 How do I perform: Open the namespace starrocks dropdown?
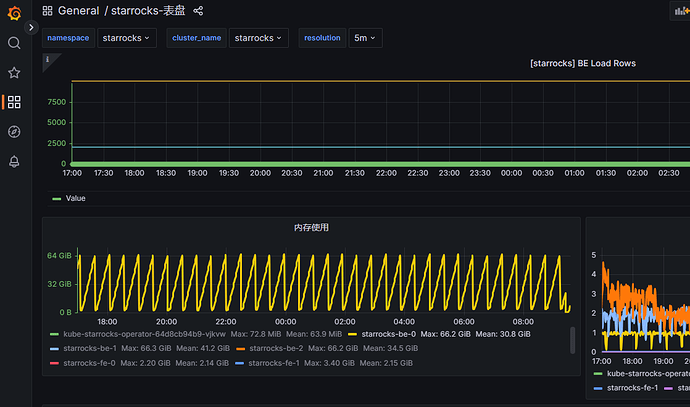[127, 38]
